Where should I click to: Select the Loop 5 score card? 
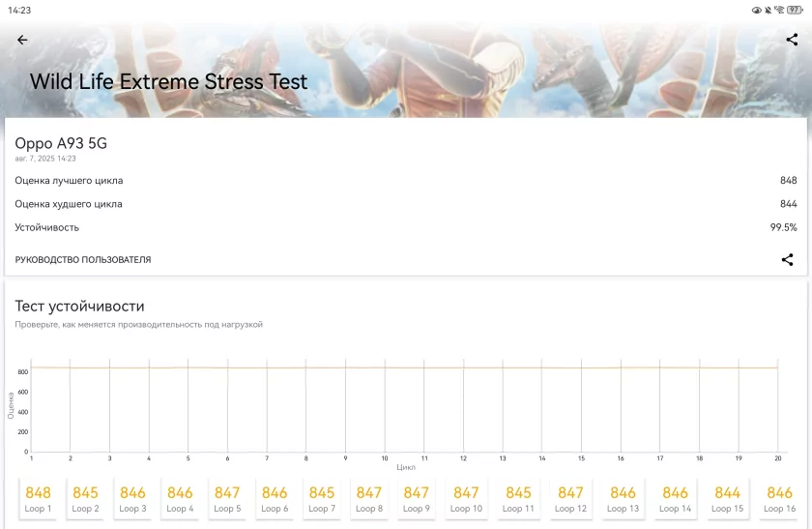click(227, 498)
